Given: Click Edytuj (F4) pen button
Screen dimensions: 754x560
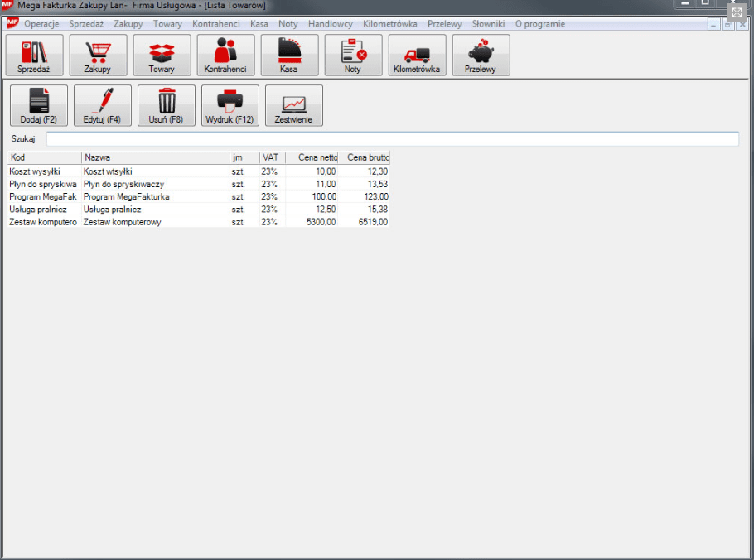Looking at the screenshot, I should (102, 105).
